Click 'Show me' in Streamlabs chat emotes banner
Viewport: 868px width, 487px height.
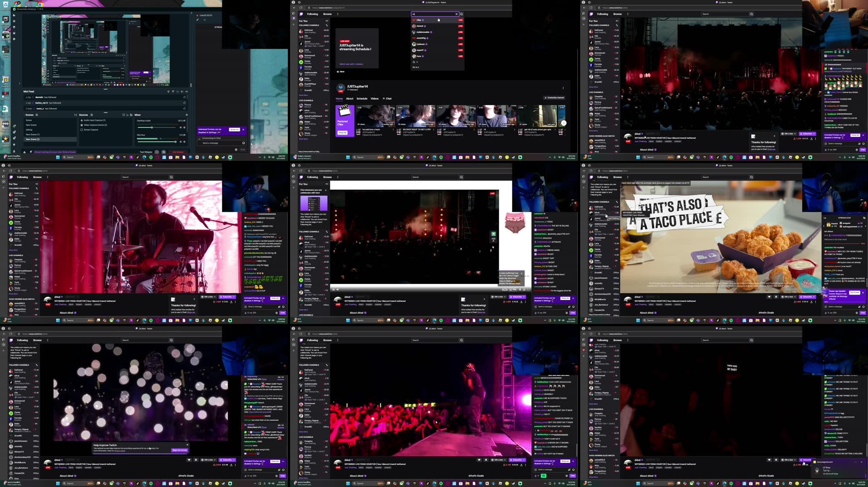point(234,130)
